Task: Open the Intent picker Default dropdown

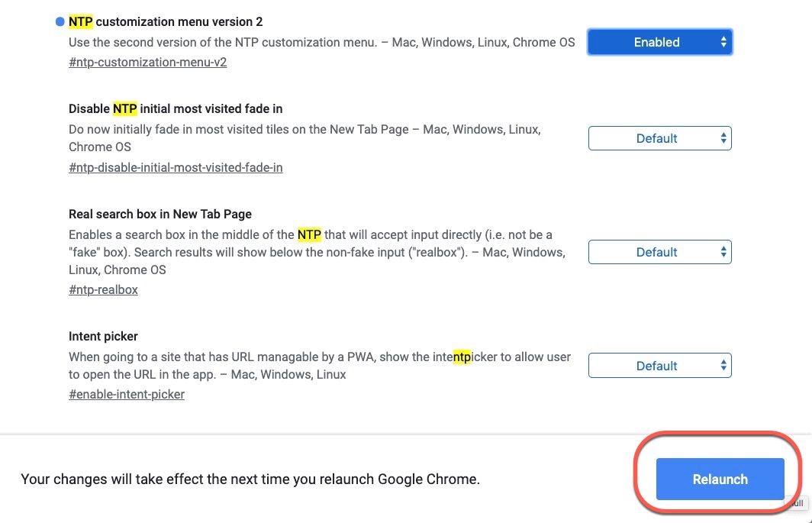Action: (659, 366)
